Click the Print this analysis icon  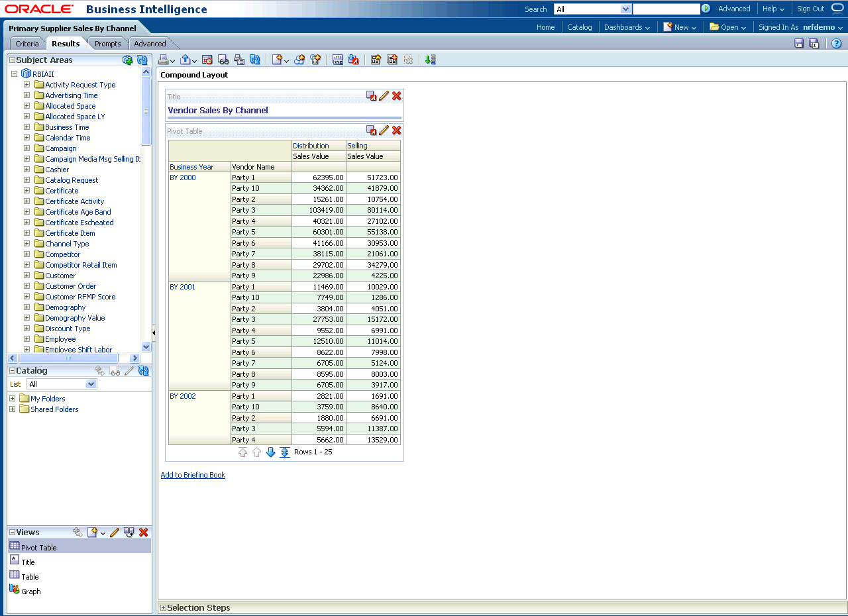(x=164, y=60)
